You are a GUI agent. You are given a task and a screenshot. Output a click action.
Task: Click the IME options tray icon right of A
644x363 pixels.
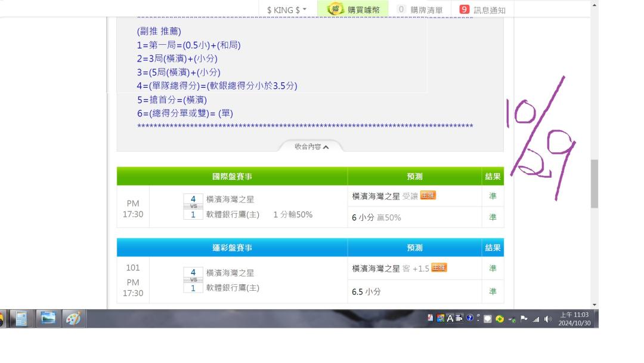pos(459,318)
